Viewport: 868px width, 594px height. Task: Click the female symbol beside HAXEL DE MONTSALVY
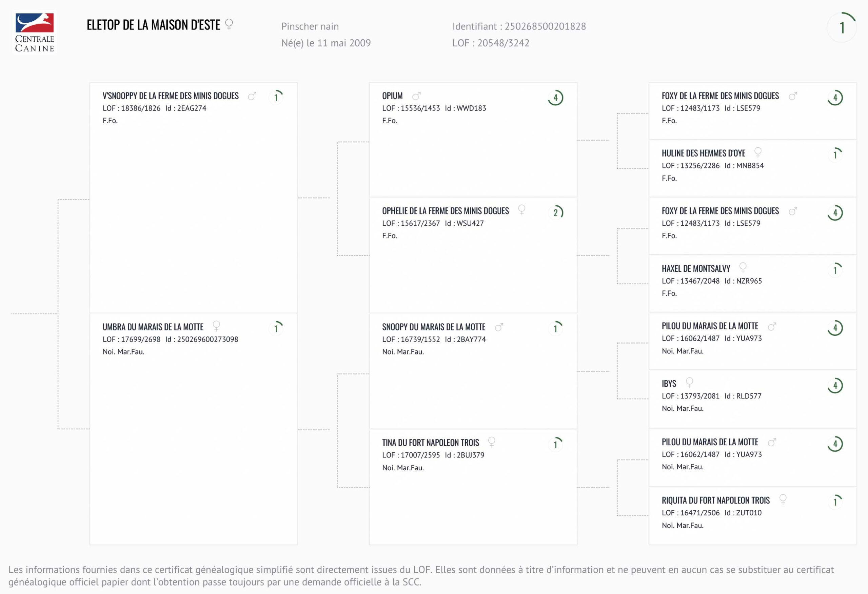point(743,267)
